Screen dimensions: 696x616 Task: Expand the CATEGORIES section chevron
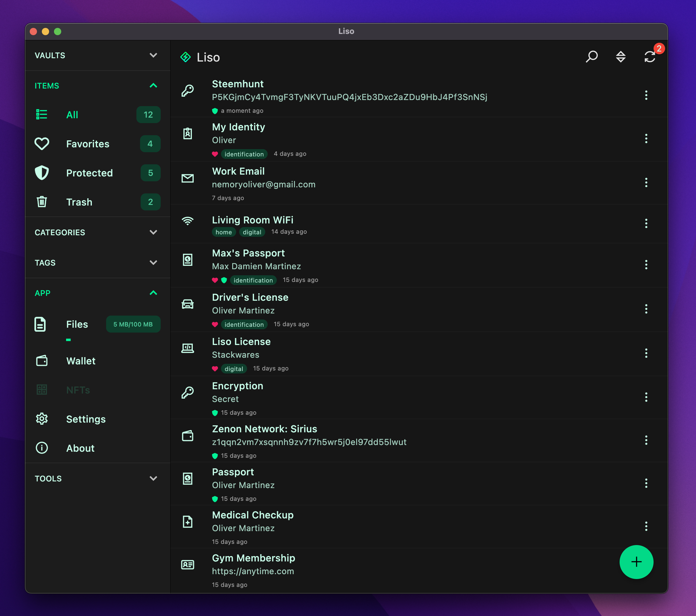pos(154,232)
